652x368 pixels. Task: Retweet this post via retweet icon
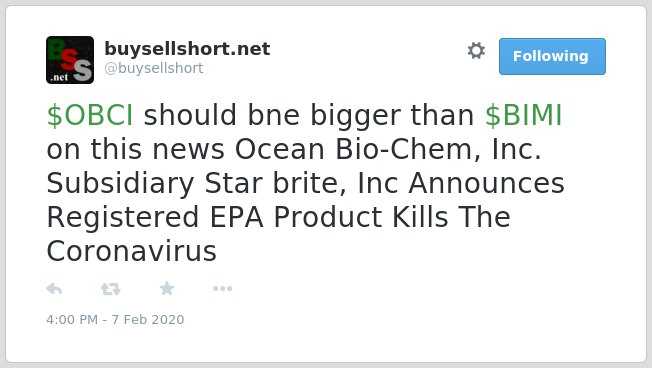(111, 289)
